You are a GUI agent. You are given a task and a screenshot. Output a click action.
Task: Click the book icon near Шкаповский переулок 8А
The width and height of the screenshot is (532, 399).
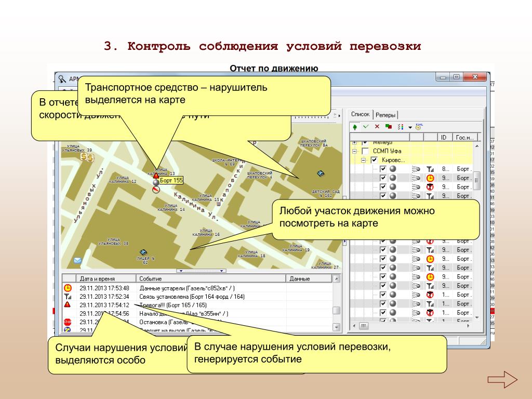320,174
